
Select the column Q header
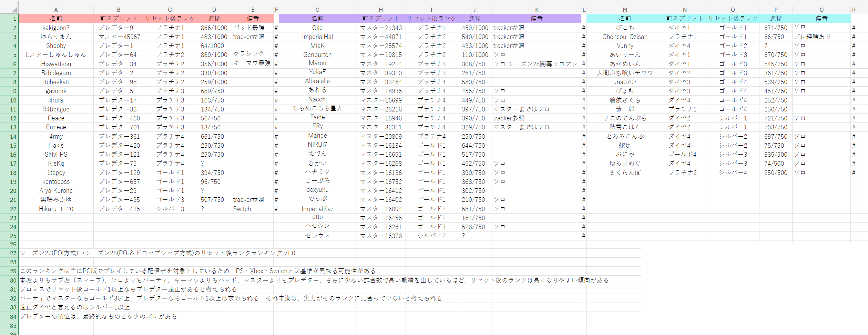(x=821, y=10)
